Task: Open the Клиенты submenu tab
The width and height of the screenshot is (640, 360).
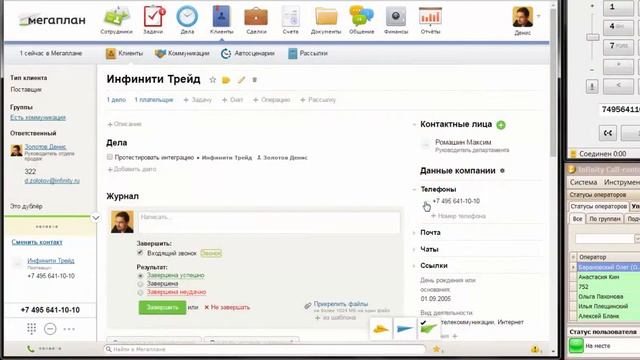Action: [x=124, y=53]
